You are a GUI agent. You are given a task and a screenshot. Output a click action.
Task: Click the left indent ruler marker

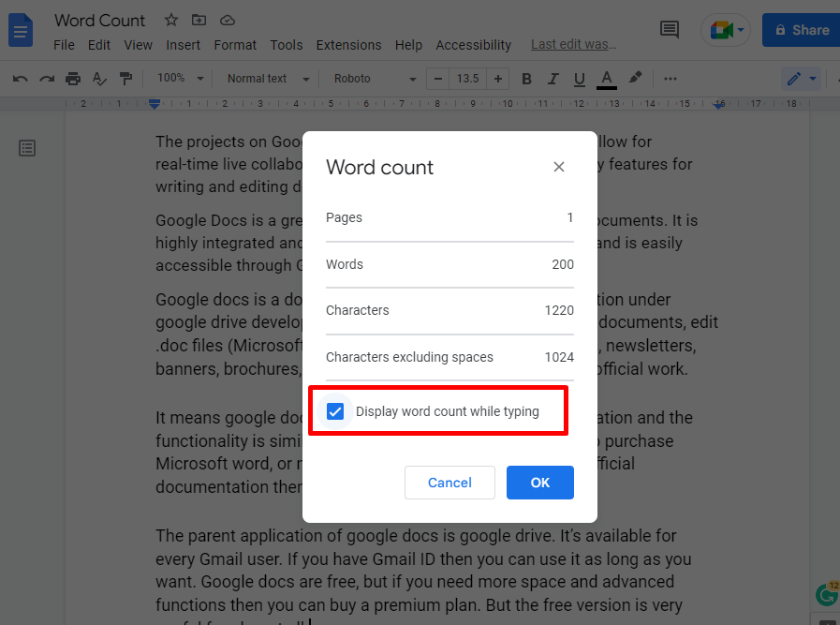tap(155, 104)
